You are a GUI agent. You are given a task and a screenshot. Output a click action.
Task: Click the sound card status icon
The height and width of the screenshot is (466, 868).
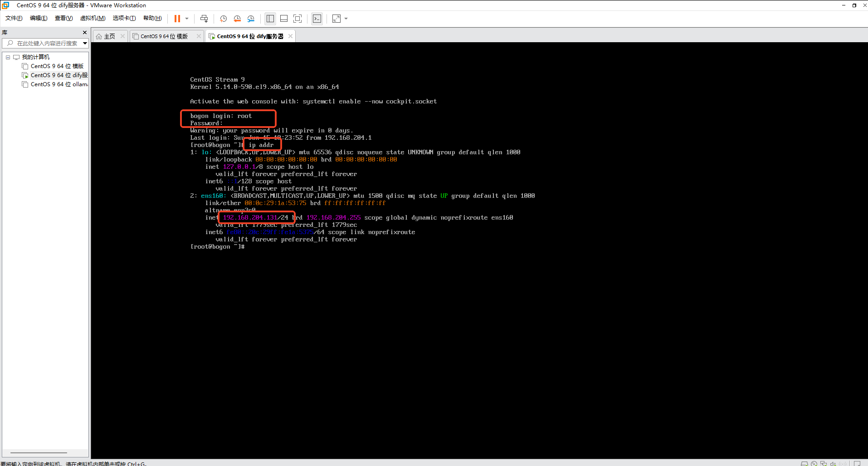click(x=833, y=464)
